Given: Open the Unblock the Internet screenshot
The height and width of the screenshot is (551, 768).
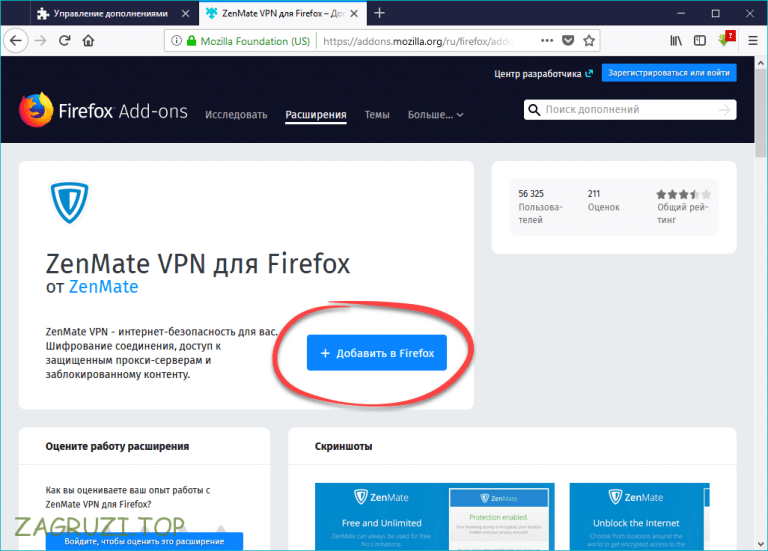Looking at the screenshot, I should click(639, 517).
